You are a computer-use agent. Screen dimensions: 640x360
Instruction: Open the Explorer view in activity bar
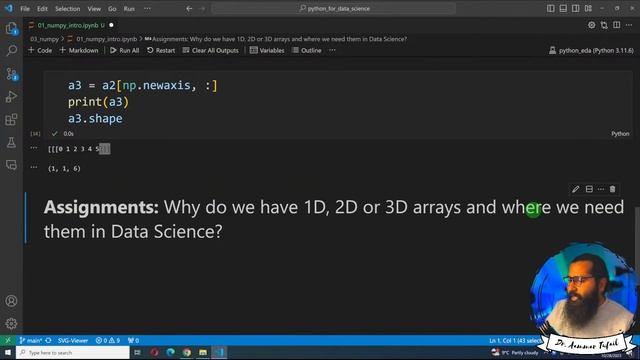tap(11, 28)
